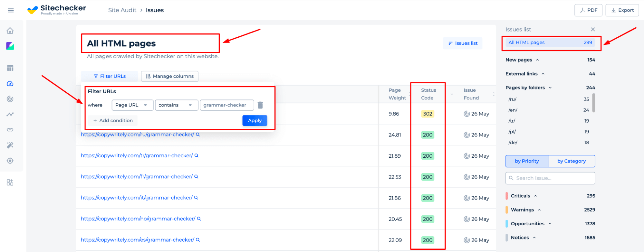Apply the URL filter
The image size is (644, 252).
255,121
